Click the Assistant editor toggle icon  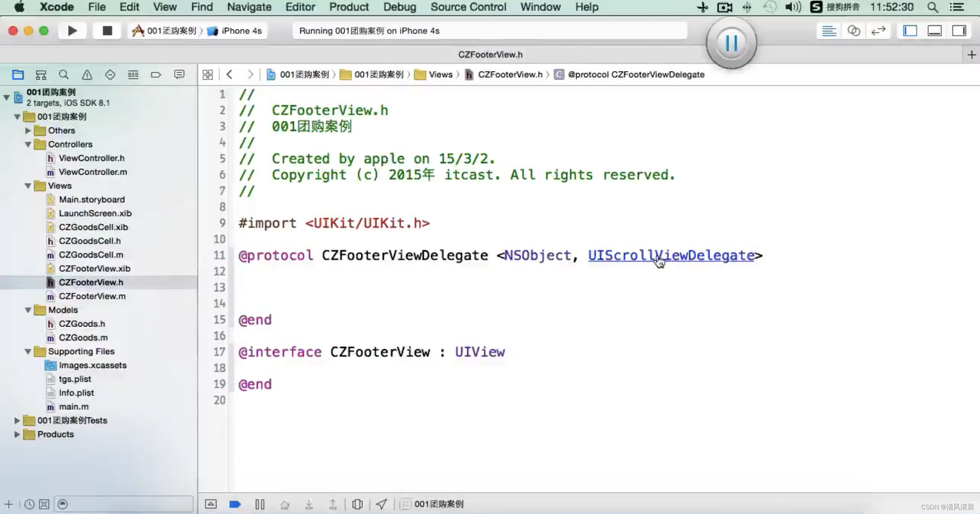(x=854, y=31)
